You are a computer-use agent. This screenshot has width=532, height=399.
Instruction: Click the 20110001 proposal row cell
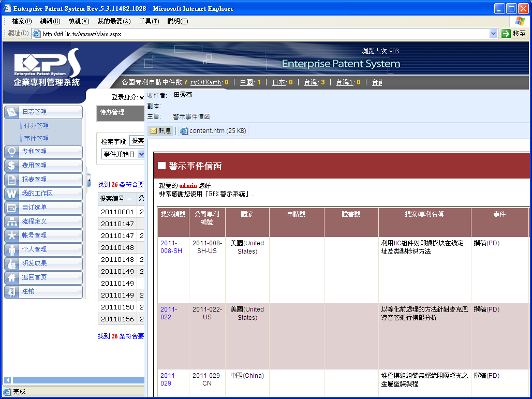(x=117, y=212)
